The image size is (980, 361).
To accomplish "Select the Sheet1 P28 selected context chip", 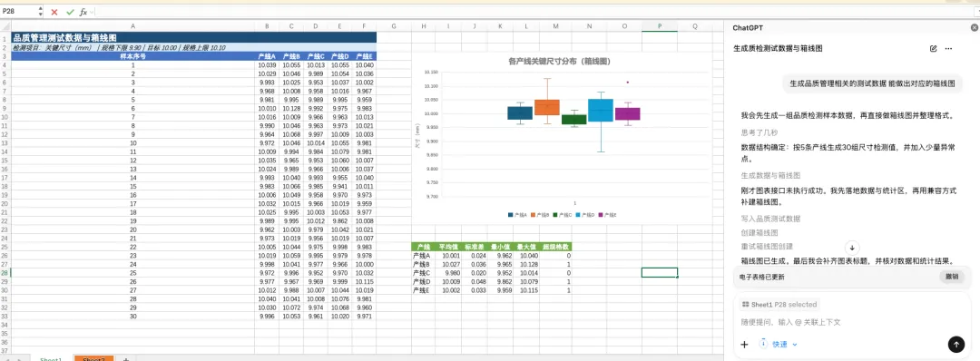I will (779, 304).
